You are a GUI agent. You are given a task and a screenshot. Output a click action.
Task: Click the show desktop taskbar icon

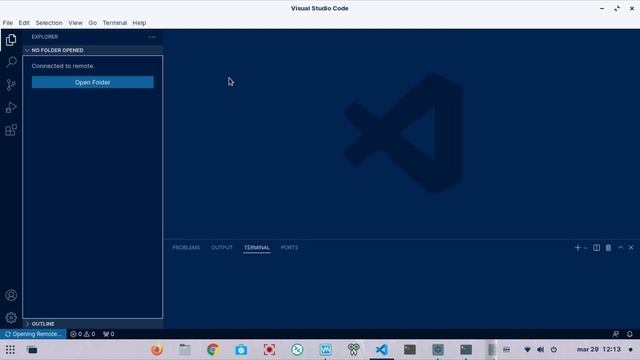pyautogui.click(x=32, y=350)
